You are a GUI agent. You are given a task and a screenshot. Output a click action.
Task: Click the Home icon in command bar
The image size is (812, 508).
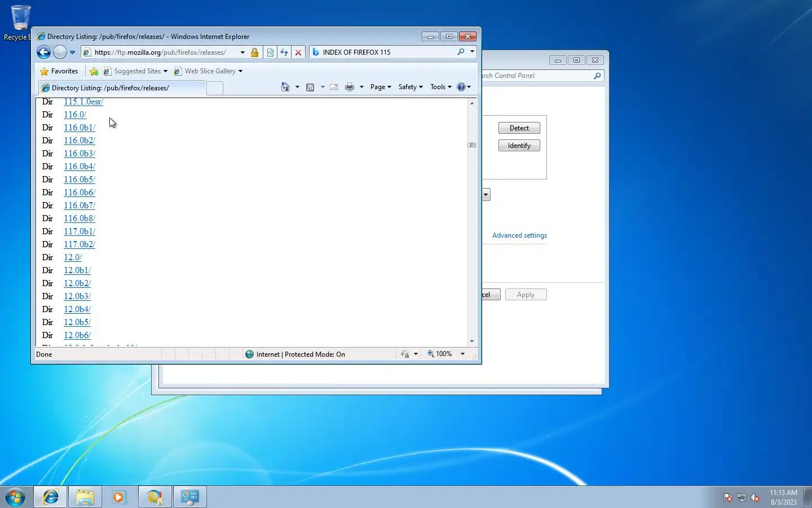[285, 87]
